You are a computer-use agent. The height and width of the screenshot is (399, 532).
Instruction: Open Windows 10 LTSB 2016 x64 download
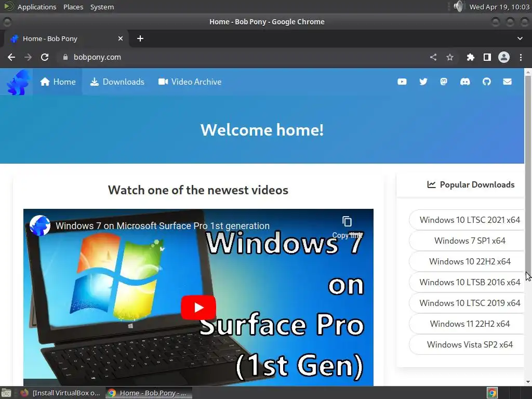pyautogui.click(x=467, y=282)
